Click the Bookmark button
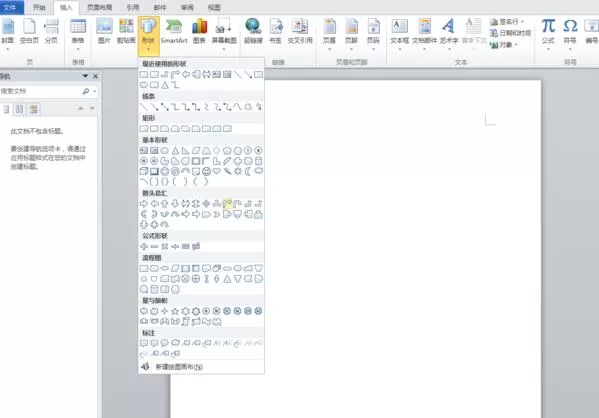Screen dimensions: 599x418 tap(275, 31)
